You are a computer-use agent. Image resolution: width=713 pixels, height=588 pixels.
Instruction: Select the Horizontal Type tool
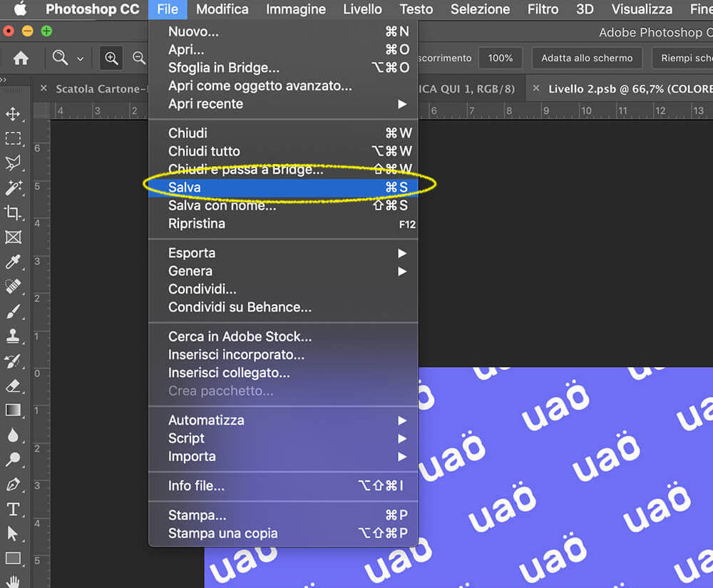(x=13, y=510)
